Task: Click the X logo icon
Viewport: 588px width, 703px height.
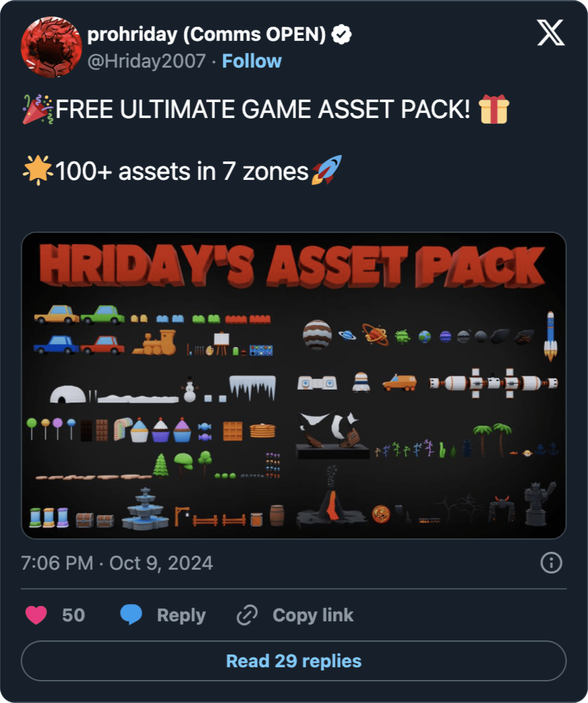Action: click(x=551, y=33)
